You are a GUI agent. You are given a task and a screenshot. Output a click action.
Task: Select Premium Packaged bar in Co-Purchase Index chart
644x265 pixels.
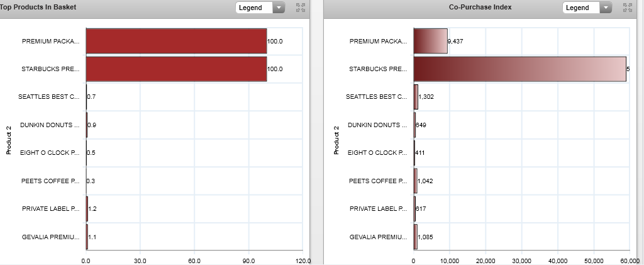pos(430,41)
